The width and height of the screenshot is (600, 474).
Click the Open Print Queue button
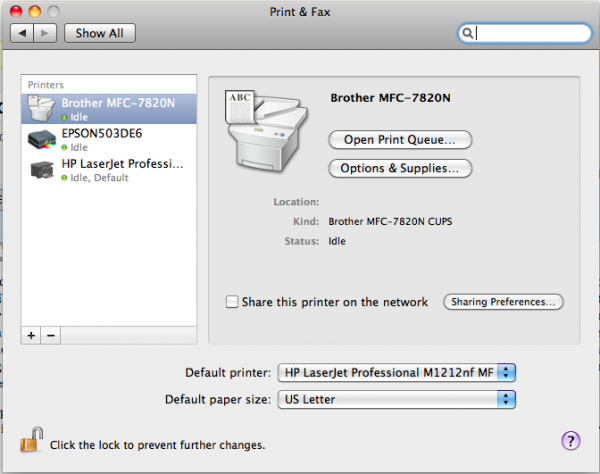[400, 140]
